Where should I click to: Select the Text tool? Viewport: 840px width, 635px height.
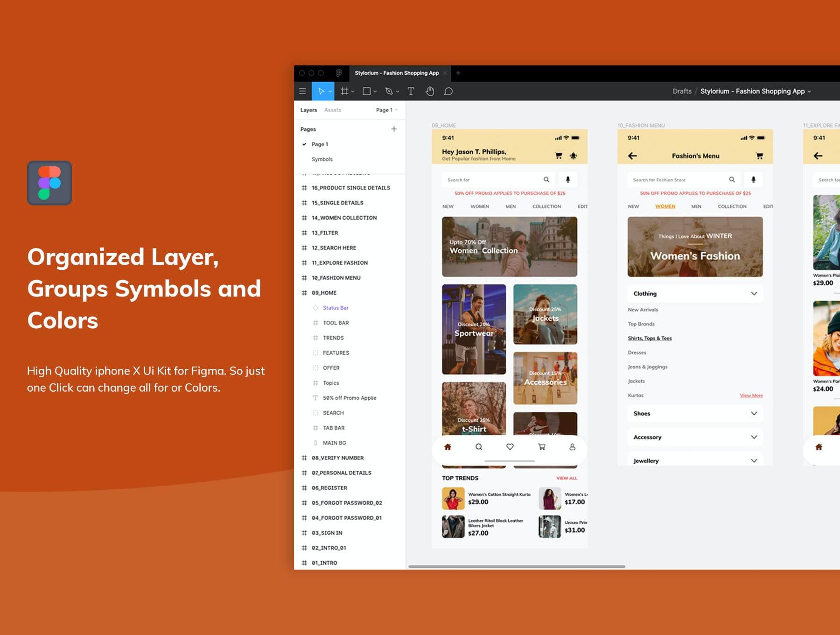411,92
